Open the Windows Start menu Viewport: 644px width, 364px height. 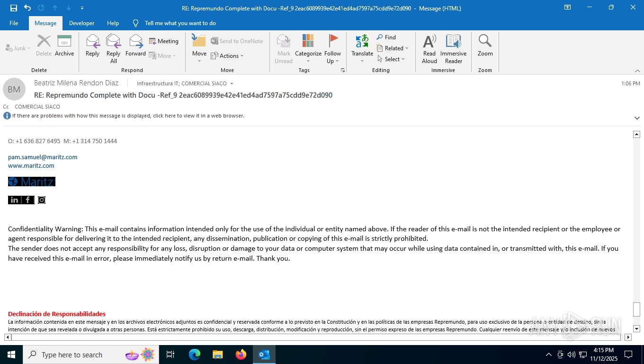[x=11, y=355]
